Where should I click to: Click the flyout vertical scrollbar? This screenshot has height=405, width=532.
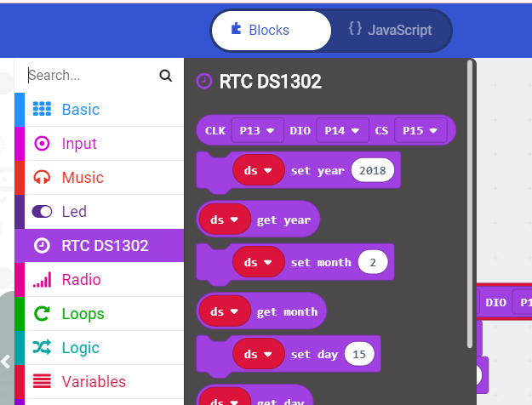470,203
